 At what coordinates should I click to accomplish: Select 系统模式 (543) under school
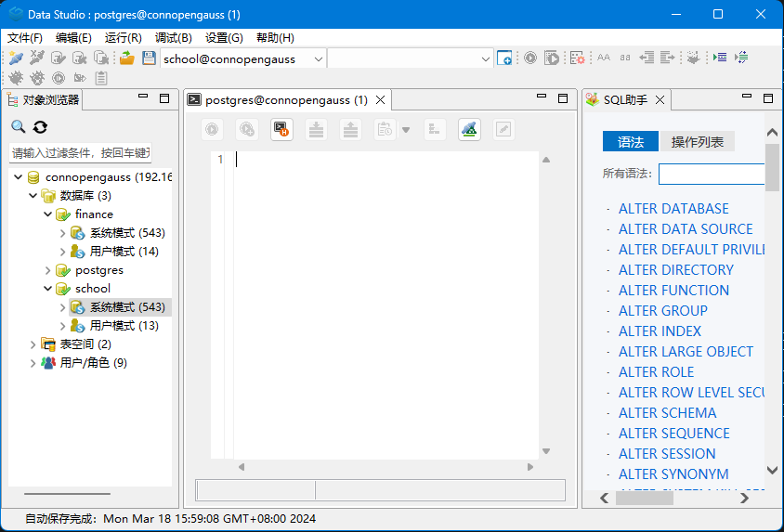(120, 307)
